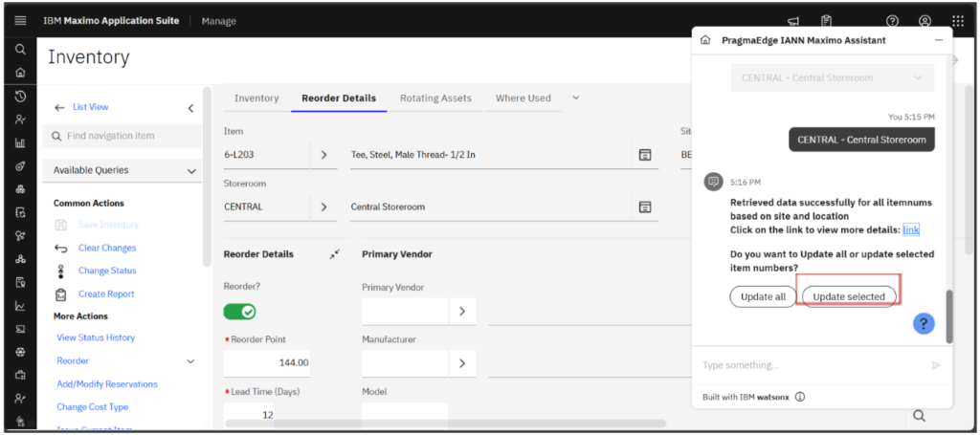Open the hamburger navigation menu
The width and height of the screenshot is (980, 435).
20,21
